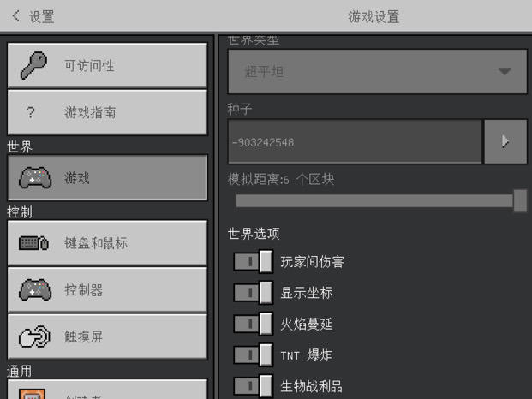This screenshot has height=399, width=532.
Task: Click the 游戏设置 title text
Action: (x=374, y=16)
